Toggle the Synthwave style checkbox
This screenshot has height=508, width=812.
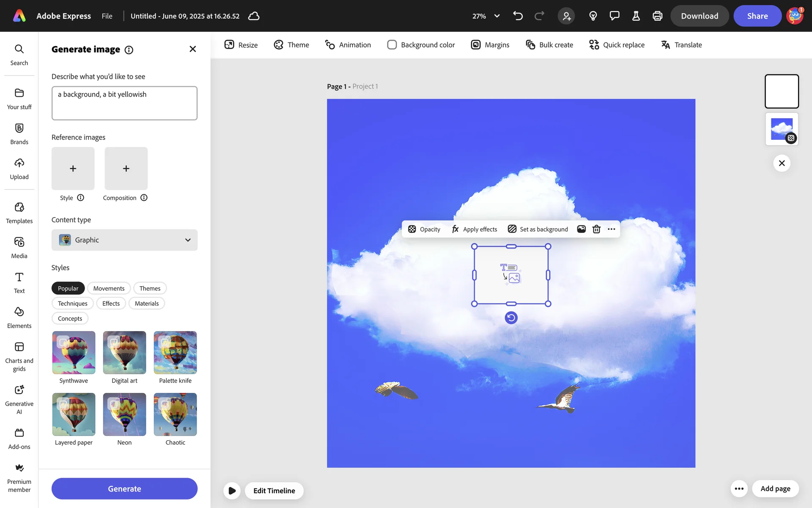click(63, 342)
